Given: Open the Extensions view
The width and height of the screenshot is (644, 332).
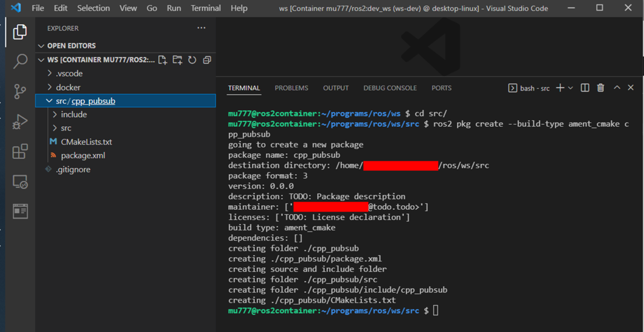Looking at the screenshot, I should pos(20,151).
